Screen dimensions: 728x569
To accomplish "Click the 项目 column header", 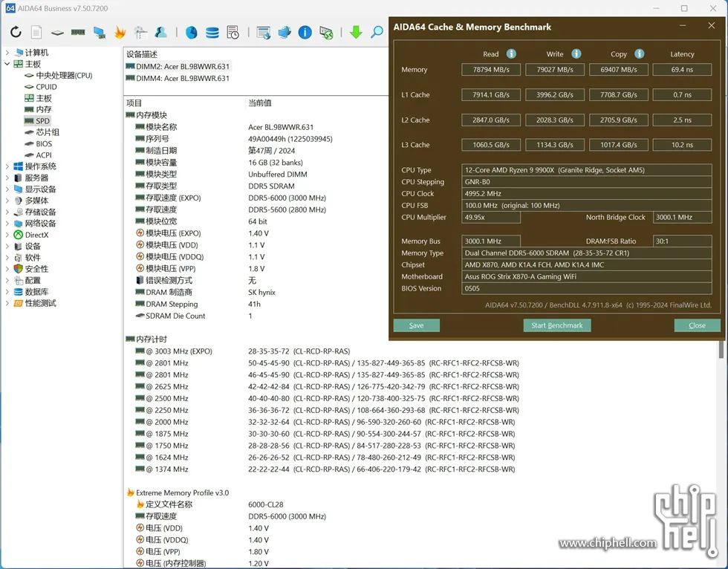I will tap(134, 103).
